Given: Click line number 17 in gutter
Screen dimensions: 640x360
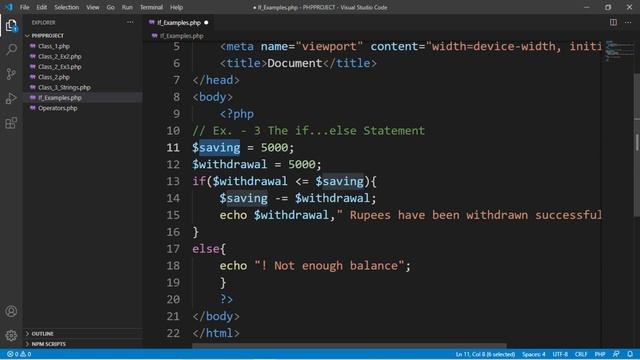Looking at the screenshot, I should [173, 249].
